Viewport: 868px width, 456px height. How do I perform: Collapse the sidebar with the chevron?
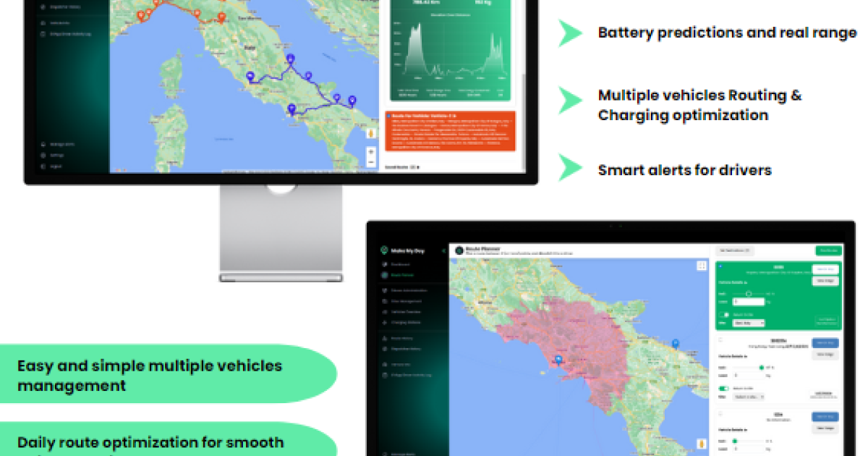point(444,250)
